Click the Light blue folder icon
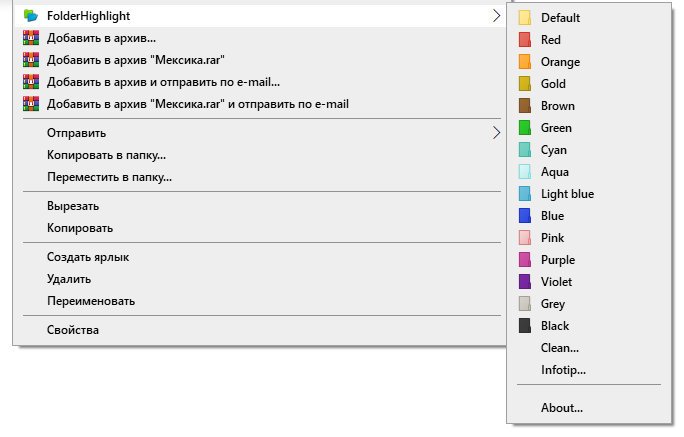Screen dimensions: 684x437 [525, 194]
